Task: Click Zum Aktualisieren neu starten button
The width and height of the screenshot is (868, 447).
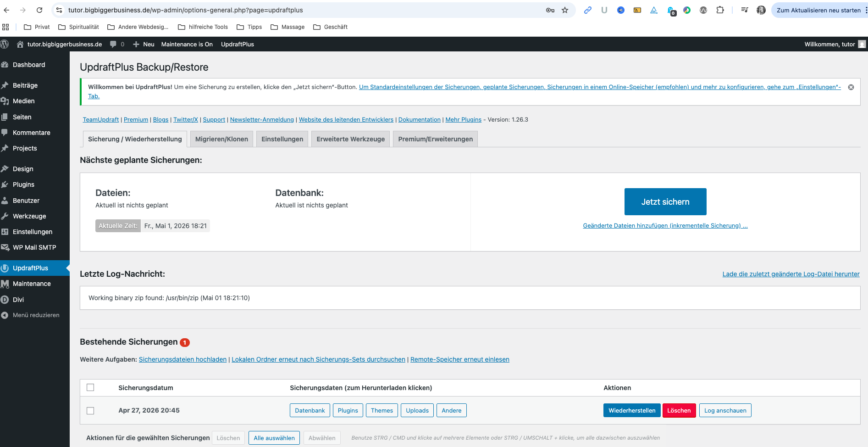Action: click(819, 10)
